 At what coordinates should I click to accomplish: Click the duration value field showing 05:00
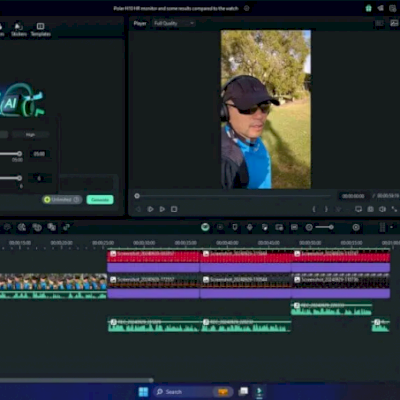pos(39,154)
